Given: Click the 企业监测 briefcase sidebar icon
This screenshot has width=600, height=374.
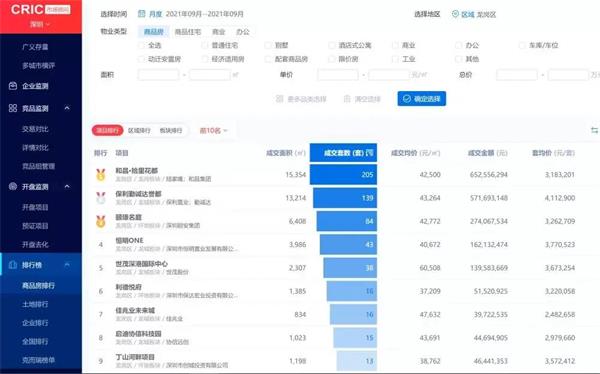Looking at the screenshot, I should 13,86.
